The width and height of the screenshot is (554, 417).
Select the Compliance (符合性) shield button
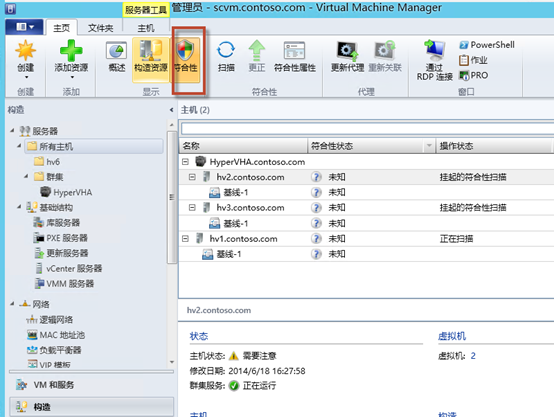pos(185,59)
